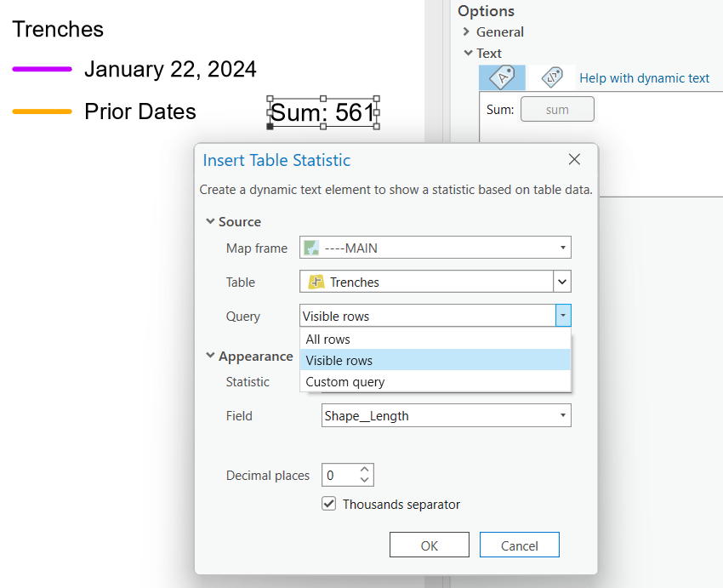Select the text formatting tag icon
Screen dimensions: 723x588
(502, 77)
